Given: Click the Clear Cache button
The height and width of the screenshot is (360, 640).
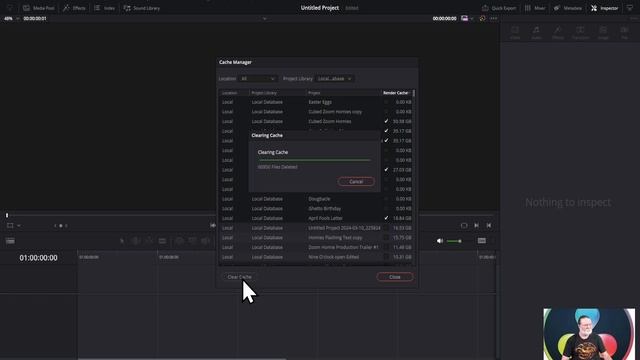Looking at the screenshot, I should pyautogui.click(x=239, y=277).
